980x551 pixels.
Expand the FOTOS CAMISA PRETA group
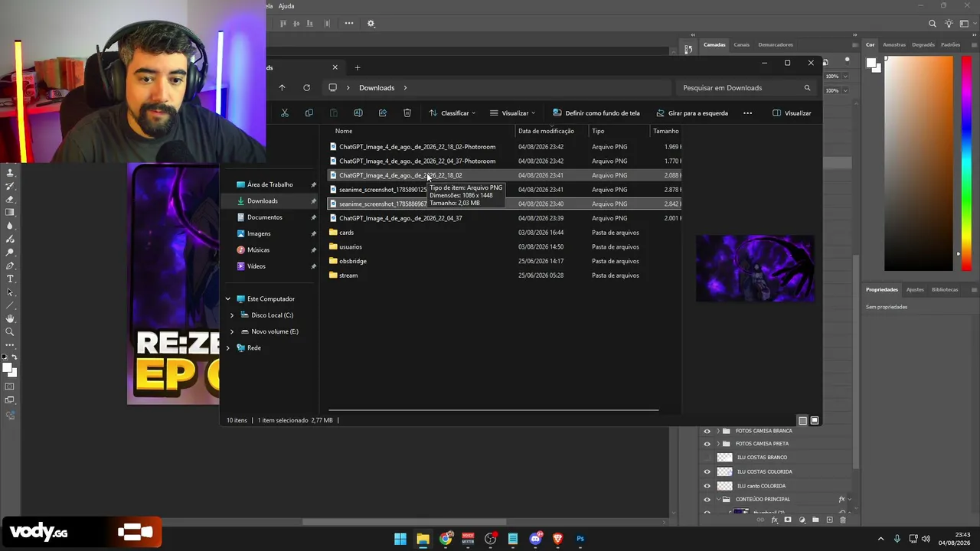(x=717, y=444)
